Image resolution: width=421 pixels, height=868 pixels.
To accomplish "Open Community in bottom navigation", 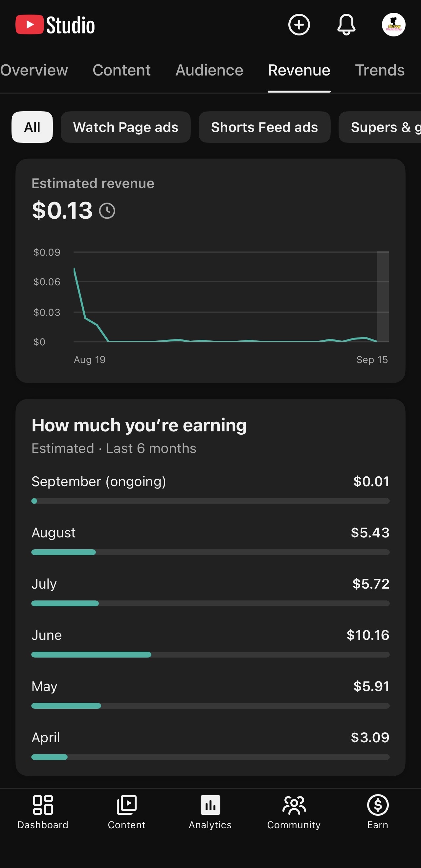I will tap(294, 812).
